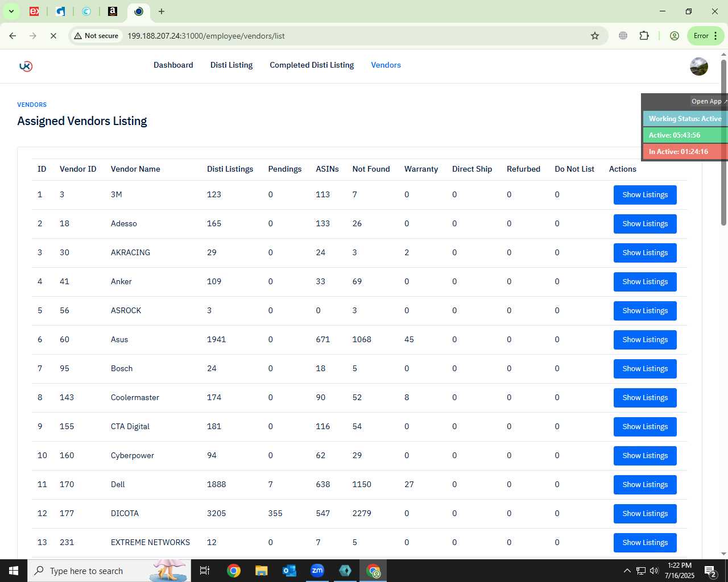Show Listings for AKRACING
The width and height of the screenshot is (728, 582).
pyautogui.click(x=645, y=253)
